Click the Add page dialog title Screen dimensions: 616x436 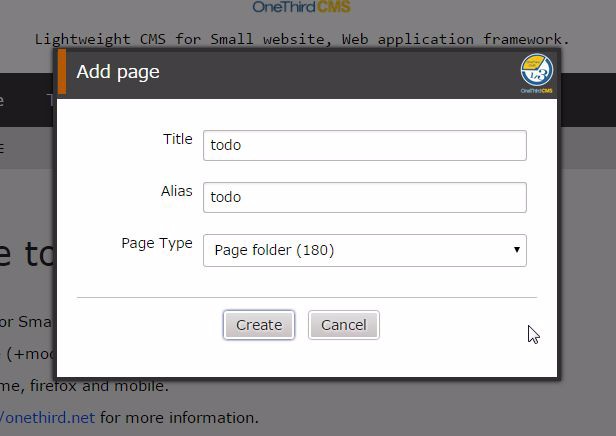pyautogui.click(x=118, y=72)
